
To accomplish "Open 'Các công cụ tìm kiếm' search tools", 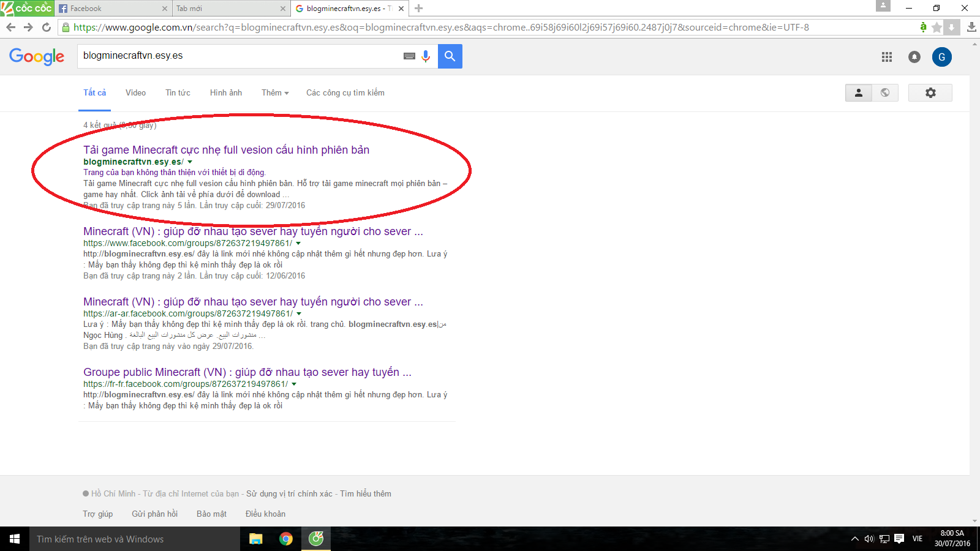I will tap(345, 92).
